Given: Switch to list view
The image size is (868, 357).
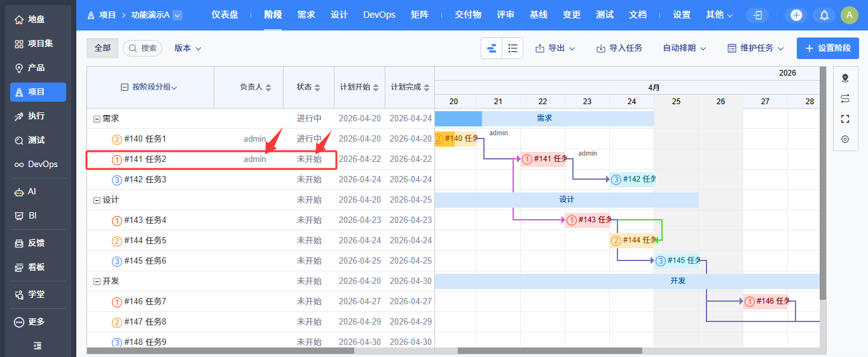Looking at the screenshot, I should (513, 48).
